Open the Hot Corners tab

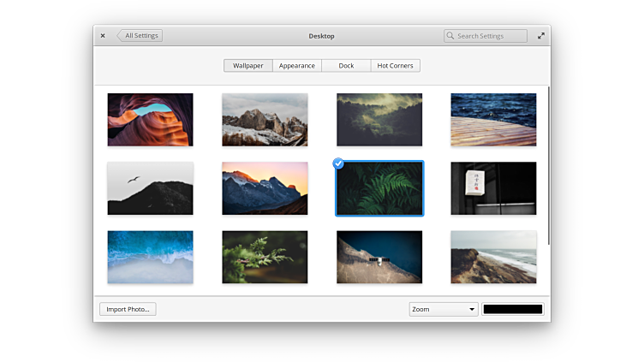pos(395,66)
